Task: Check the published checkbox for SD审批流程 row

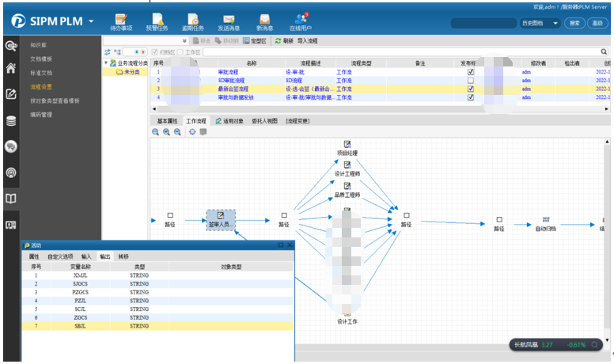Action: 471,80
